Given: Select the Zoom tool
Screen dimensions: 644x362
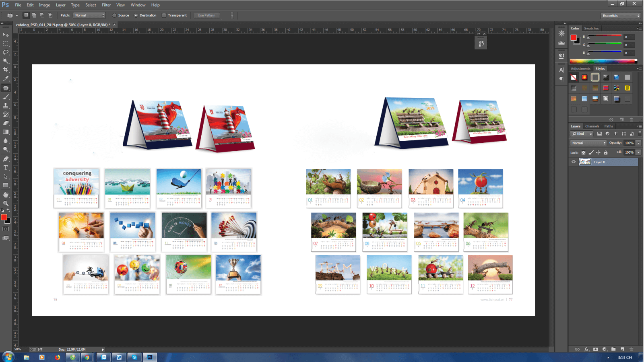Looking at the screenshot, I should coord(6,204).
